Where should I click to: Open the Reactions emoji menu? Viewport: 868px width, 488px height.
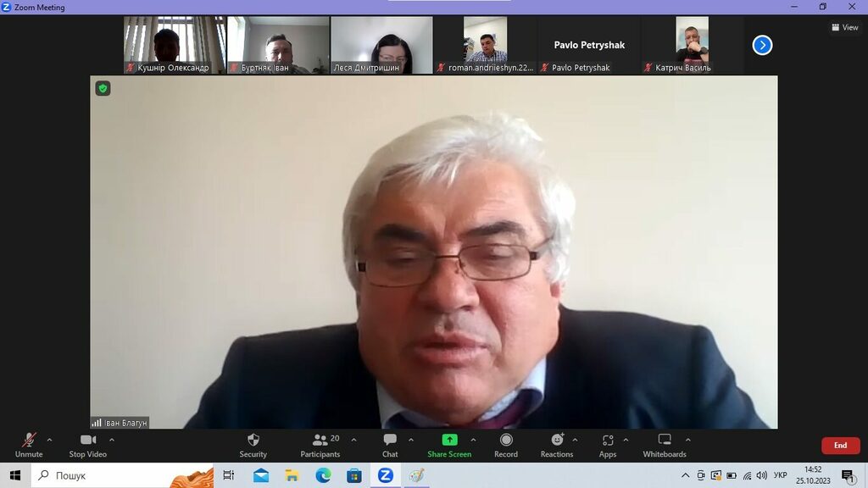point(557,444)
